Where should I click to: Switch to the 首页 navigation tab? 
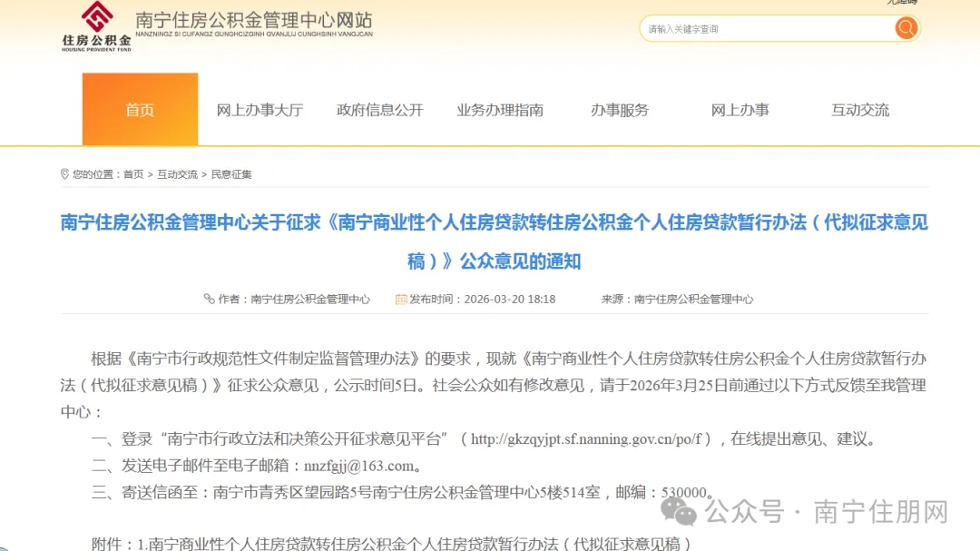pyautogui.click(x=140, y=110)
